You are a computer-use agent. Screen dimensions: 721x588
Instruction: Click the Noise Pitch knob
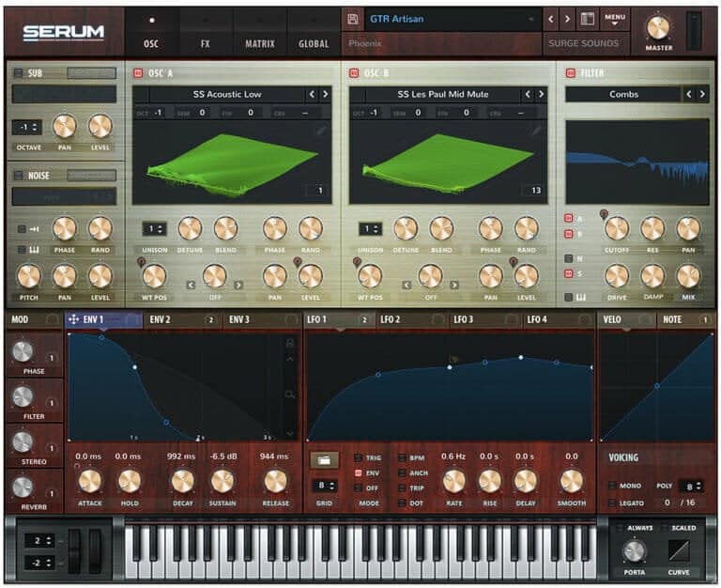tap(28, 276)
